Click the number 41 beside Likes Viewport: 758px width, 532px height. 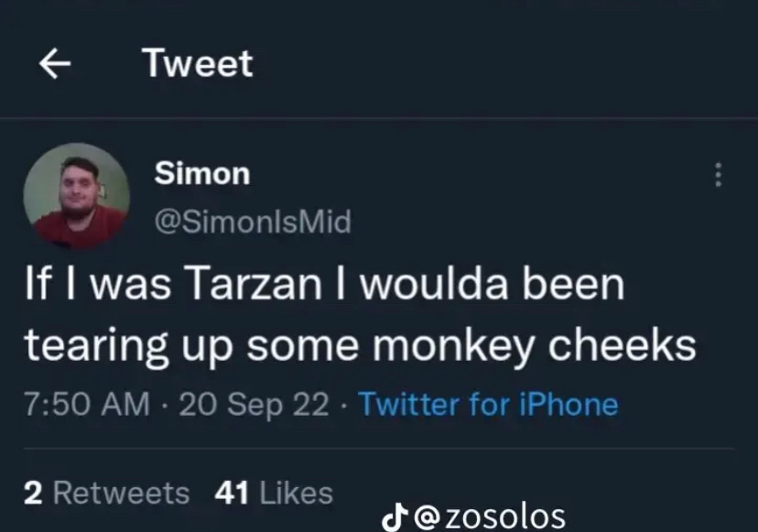[232, 494]
